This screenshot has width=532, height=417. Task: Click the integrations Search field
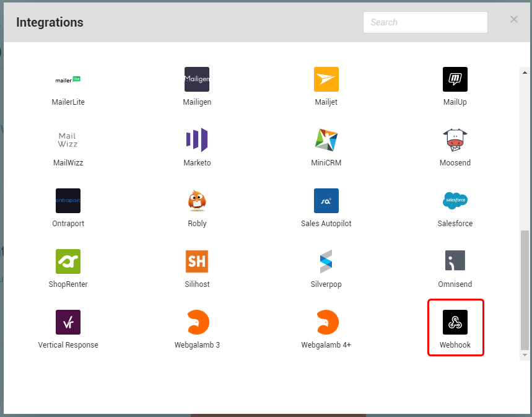pos(425,22)
